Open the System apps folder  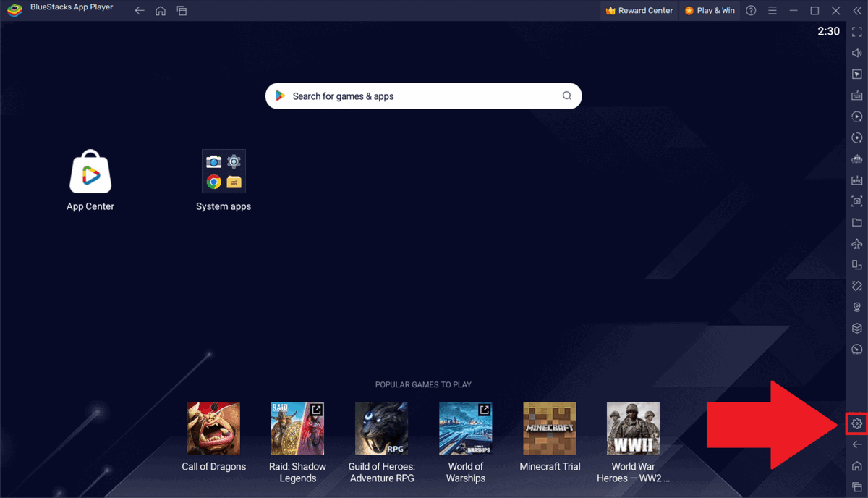coord(224,172)
